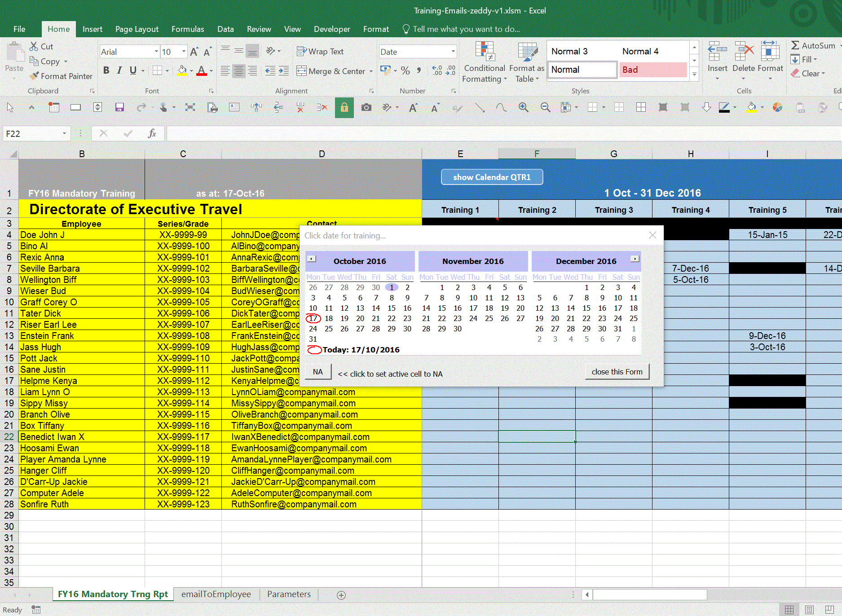Apply red font color A button

[202, 70]
